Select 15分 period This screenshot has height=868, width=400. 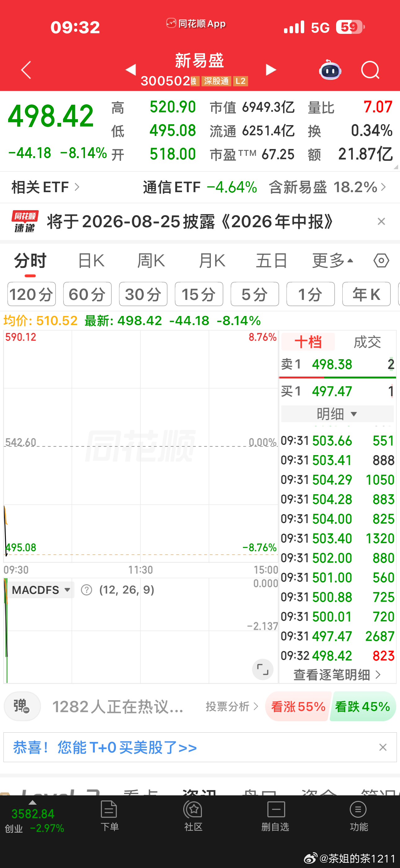[199, 294]
